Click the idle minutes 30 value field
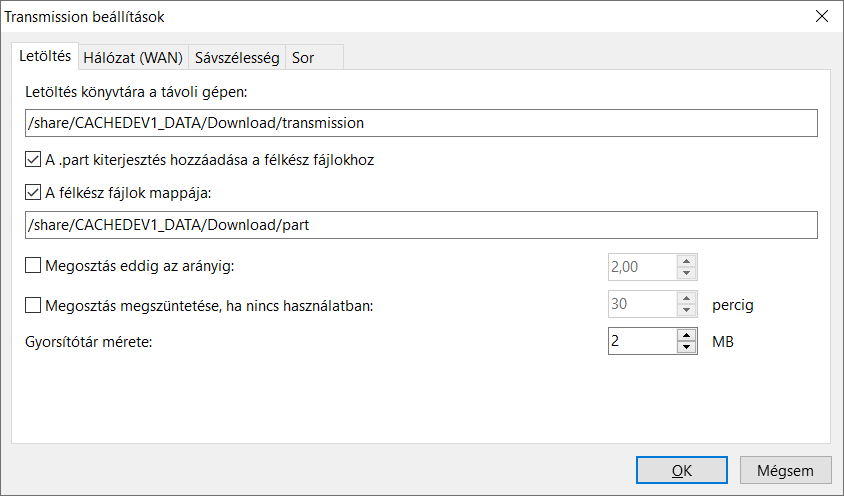This screenshot has height=496, width=844. click(642, 304)
